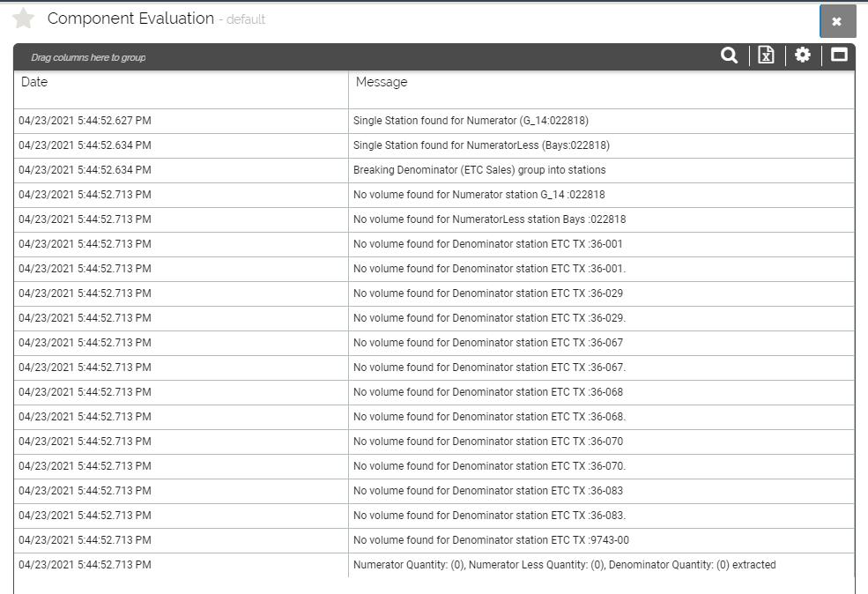Click the ETC TX :36-067 message cell
This screenshot has height=594, width=868.
(x=487, y=343)
